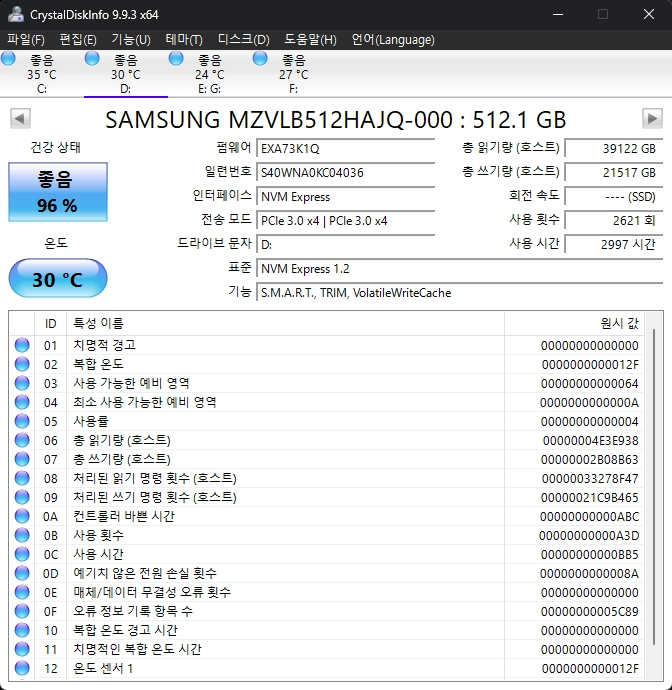Click raw value 00000000005C89

590,612
